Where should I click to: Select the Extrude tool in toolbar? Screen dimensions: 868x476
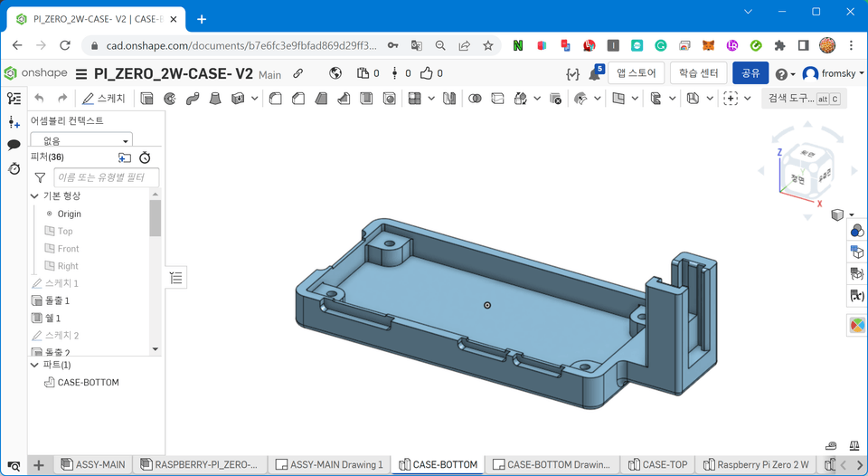pos(146,99)
